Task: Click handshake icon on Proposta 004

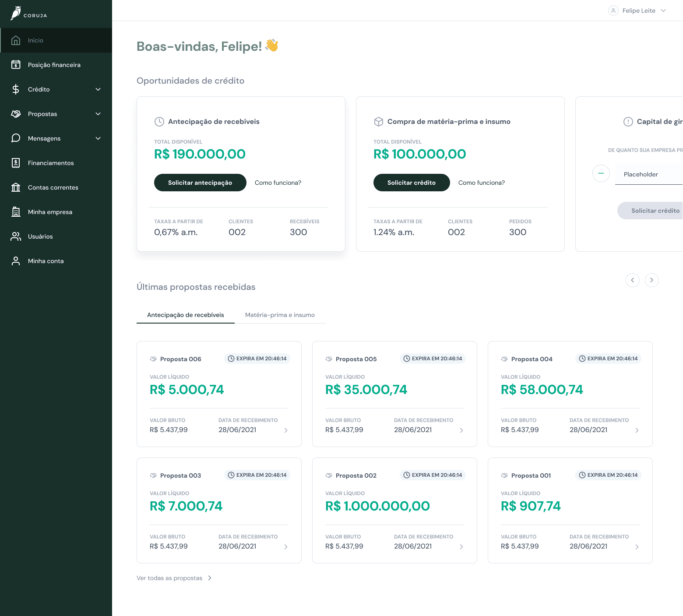Action: coord(504,359)
